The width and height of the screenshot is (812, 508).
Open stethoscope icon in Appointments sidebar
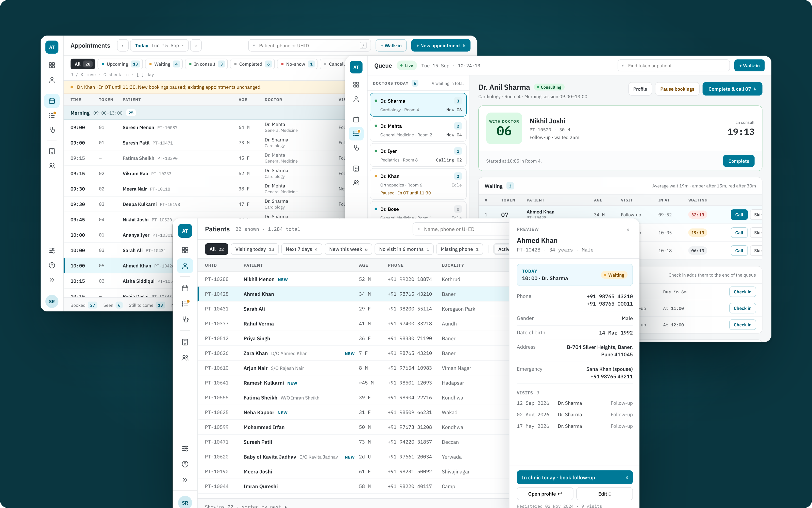[x=52, y=130]
